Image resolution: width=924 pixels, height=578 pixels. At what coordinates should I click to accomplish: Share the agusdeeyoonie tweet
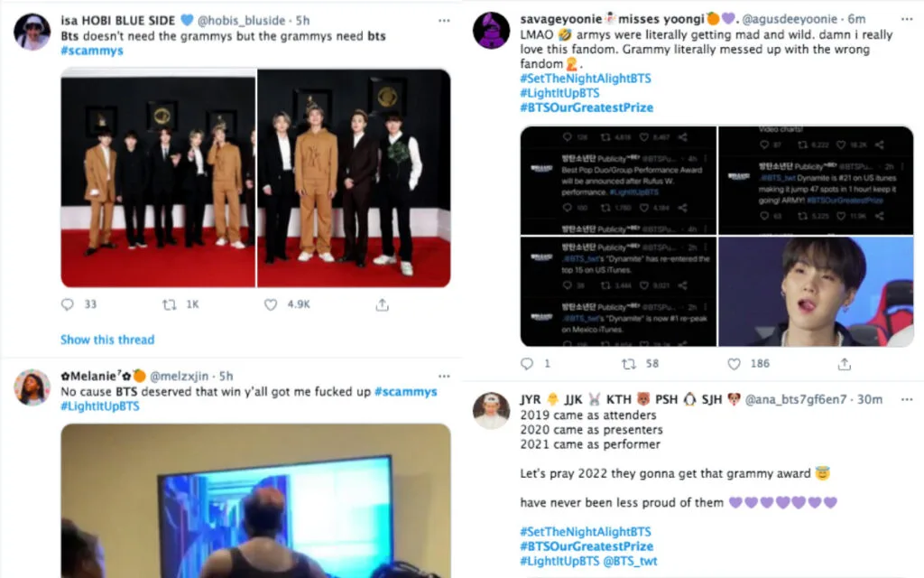844,364
